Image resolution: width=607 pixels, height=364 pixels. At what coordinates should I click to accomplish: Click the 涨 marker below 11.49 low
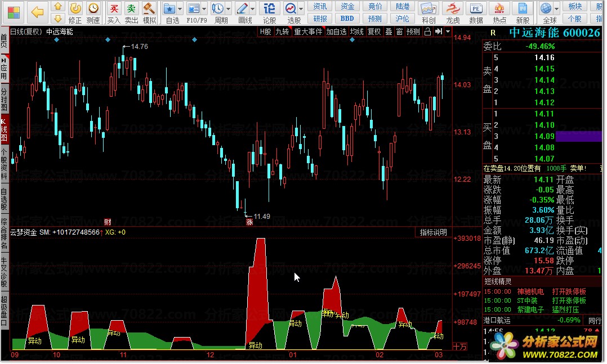[249, 222]
